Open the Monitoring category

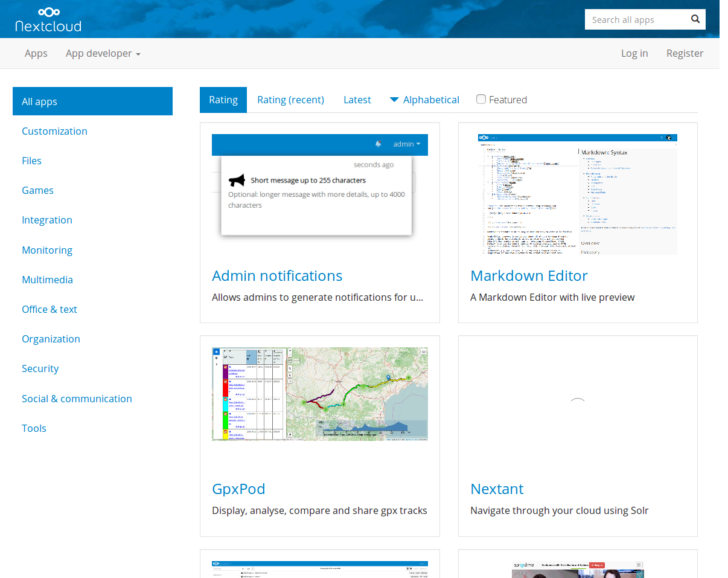click(x=47, y=250)
